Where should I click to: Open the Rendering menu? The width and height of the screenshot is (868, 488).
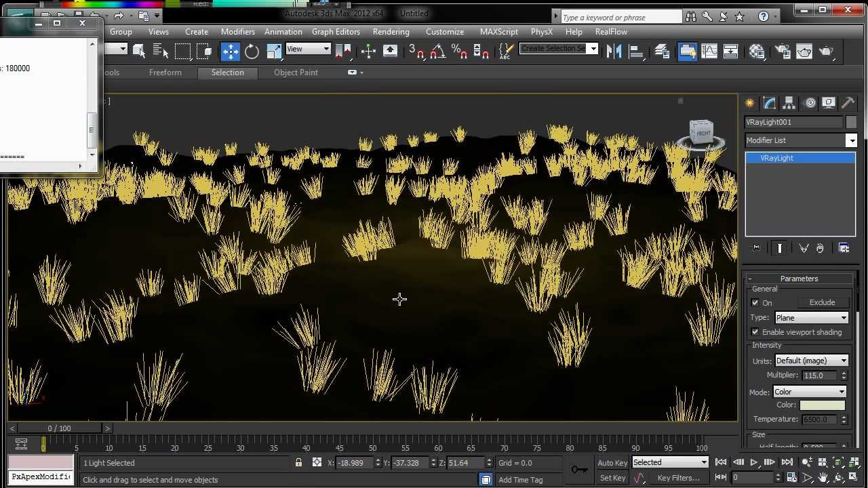[391, 32]
